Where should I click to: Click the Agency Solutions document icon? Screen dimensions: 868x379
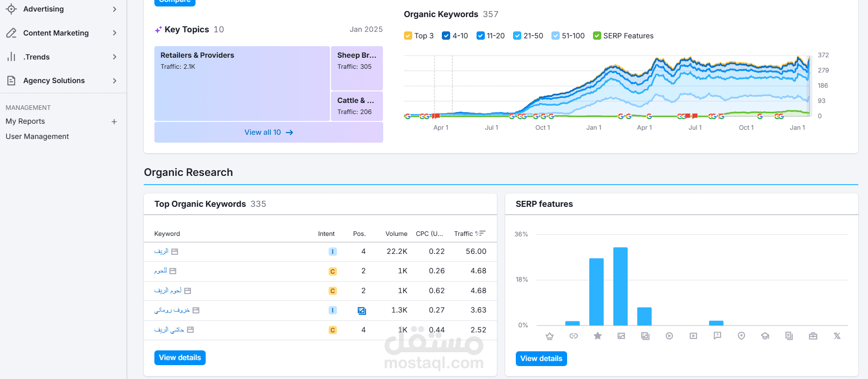[11, 80]
